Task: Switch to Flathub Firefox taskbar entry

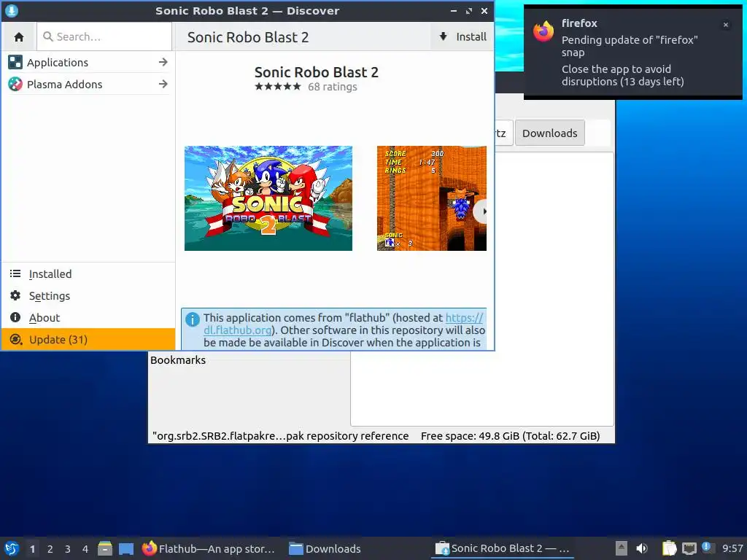Action: pos(209,548)
